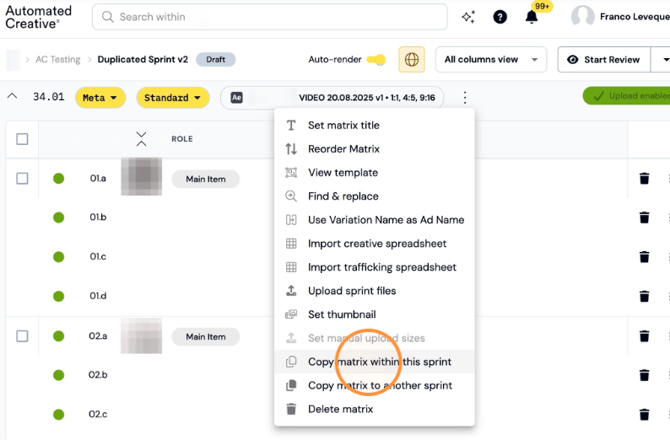Delete row 01.d with trash icon
Image resolution: width=670 pixels, height=440 pixels.
coord(644,296)
